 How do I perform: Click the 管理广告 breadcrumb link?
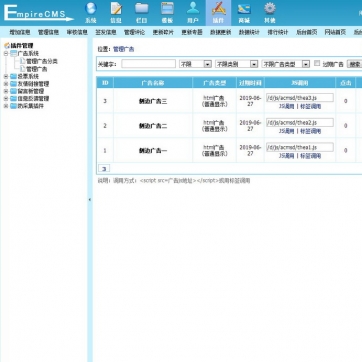[x=124, y=49]
